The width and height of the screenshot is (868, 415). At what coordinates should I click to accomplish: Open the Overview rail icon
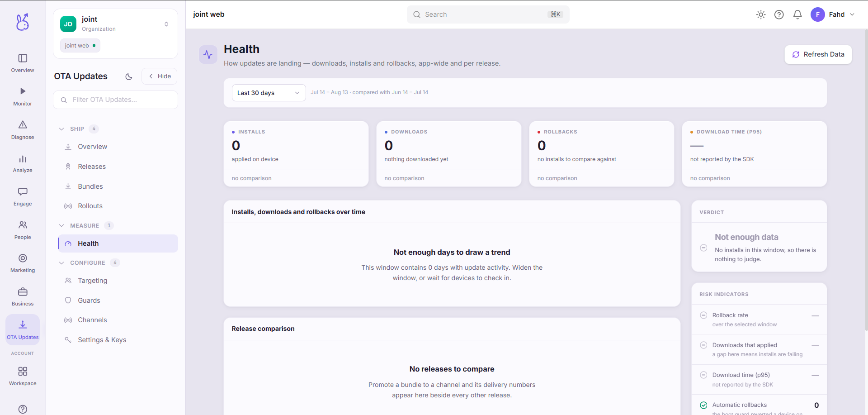23,63
